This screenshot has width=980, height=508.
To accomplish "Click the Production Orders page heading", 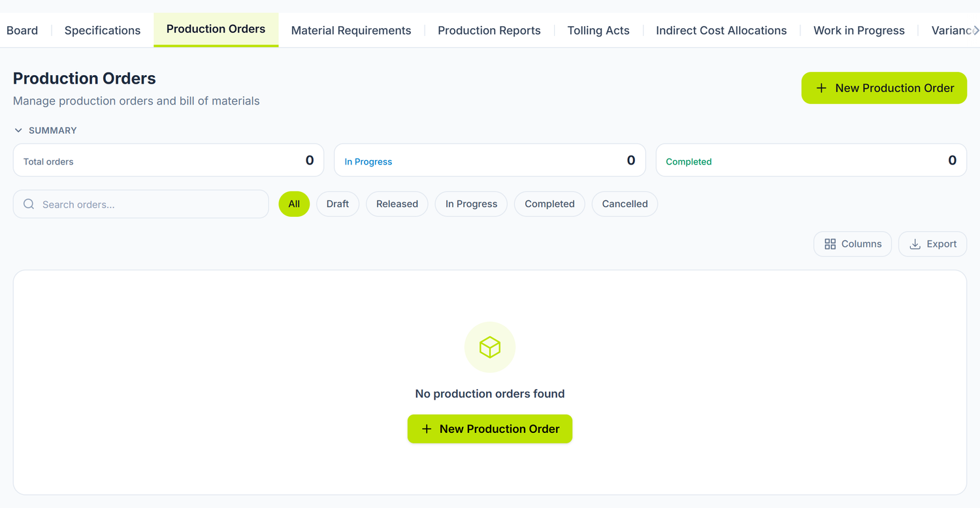I will coord(84,78).
